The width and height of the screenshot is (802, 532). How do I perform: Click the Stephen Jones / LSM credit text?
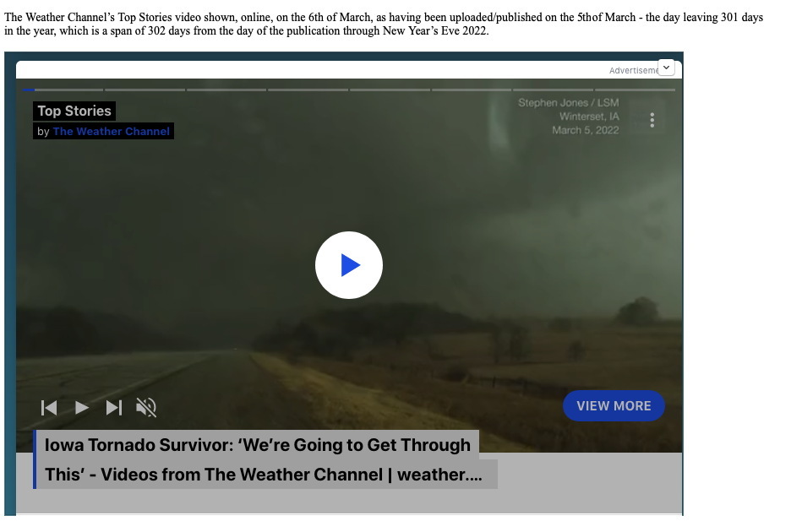(x=568, y=103)
